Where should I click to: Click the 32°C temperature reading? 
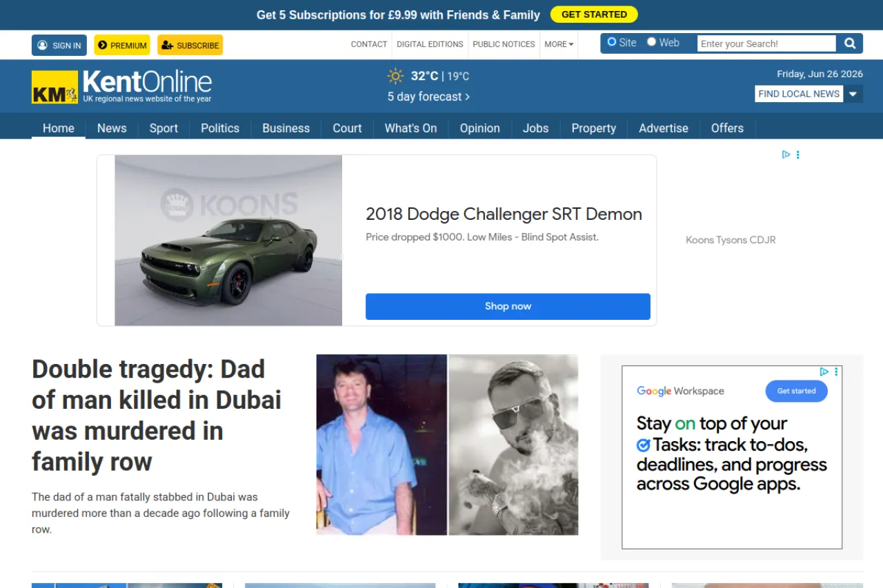[424, 76]
